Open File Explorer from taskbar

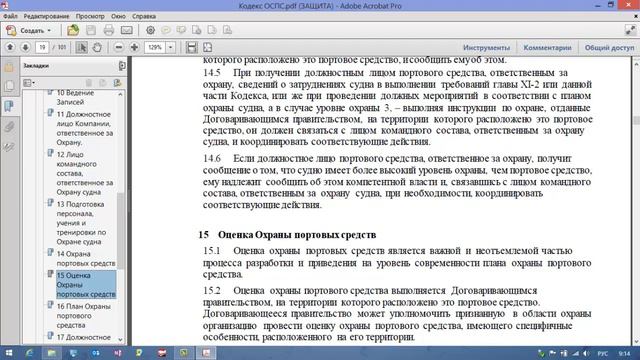click(51, 353)
